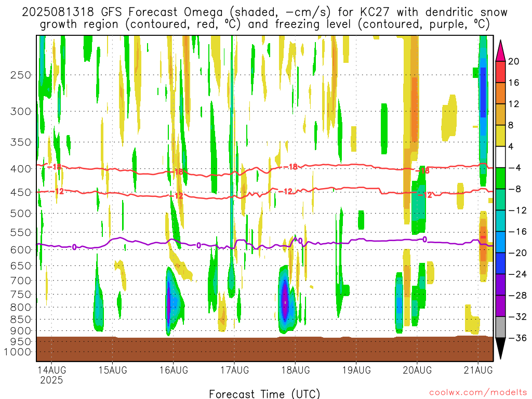
Task: Click the red -12 contour label near 14AUG
Action: (x=57, y=192)
